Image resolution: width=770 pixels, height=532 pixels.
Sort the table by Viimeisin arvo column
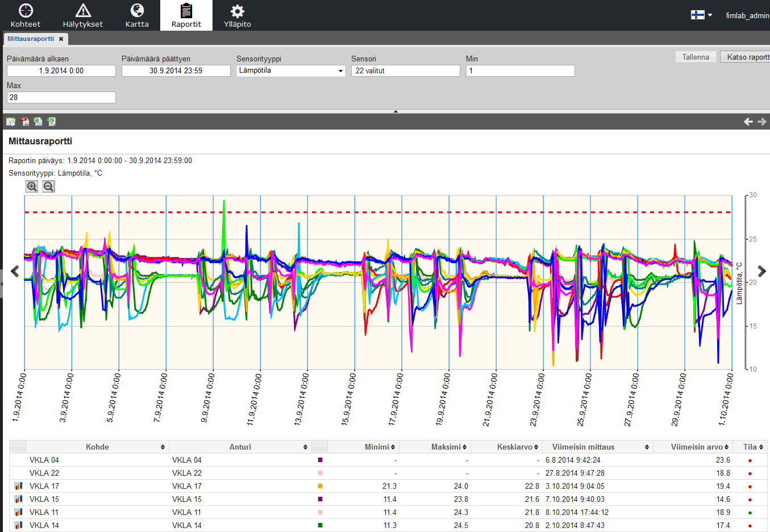(x=693, y=447)
